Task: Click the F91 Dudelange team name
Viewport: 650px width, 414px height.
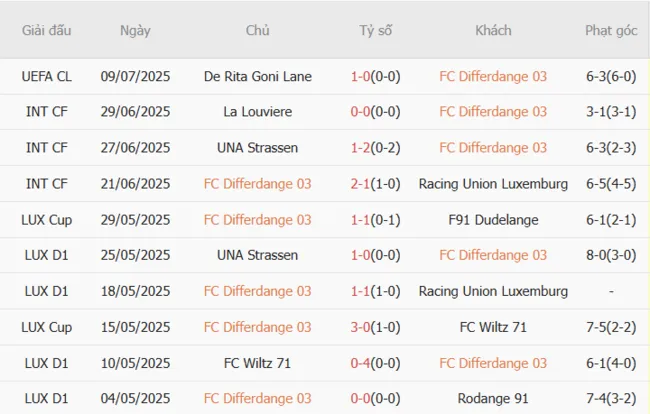Action: [493, 220]
